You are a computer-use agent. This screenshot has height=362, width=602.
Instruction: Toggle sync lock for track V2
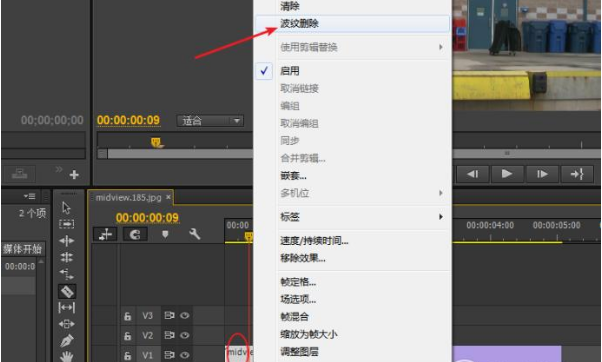[169, 336]
